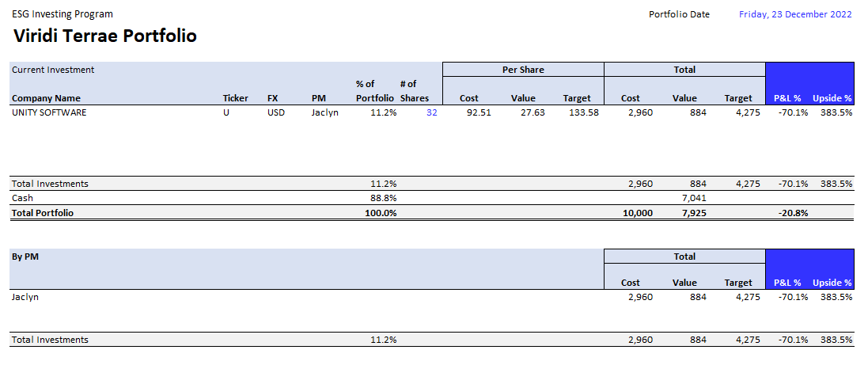Select the UNITY SOFTWARE company cell

coord(49,113)
